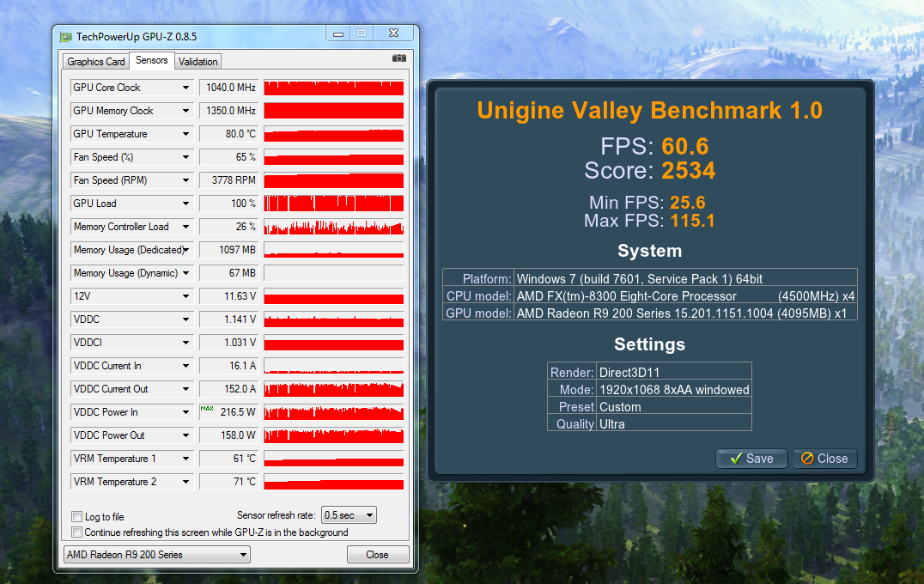Click the 1040.0 MHz core clock value
The width and height of the screenshot is (924, 584).
click(x=228, y=88)
